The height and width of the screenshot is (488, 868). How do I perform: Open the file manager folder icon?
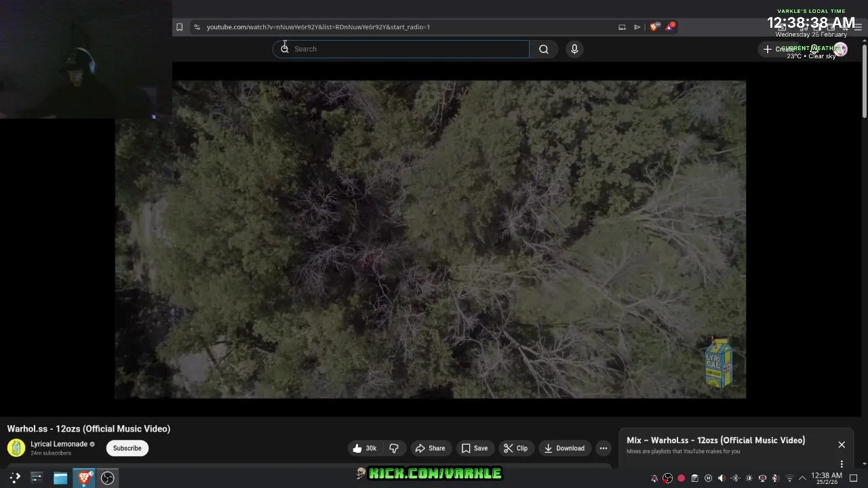tap(60, 478)
